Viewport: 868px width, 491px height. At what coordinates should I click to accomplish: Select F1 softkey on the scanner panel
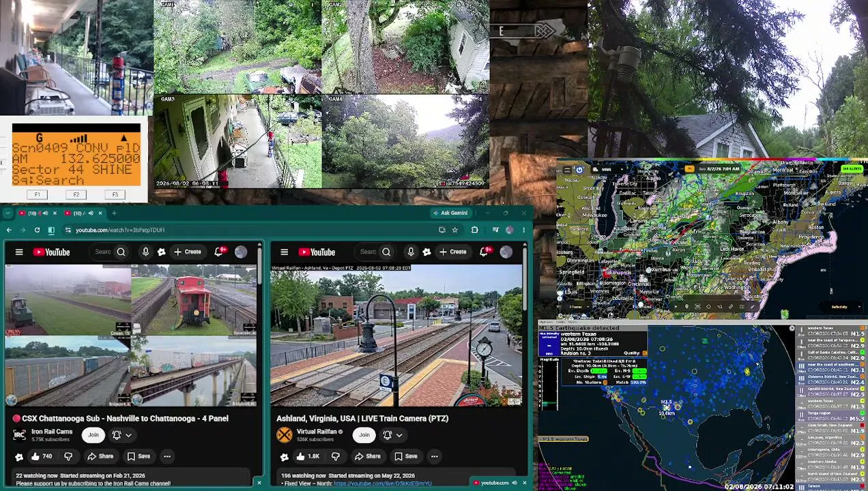tap(37, 195)
